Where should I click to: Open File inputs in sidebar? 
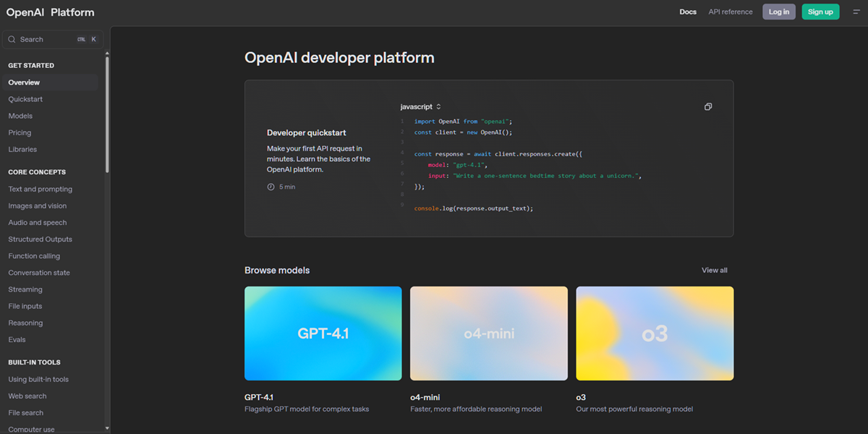point(25,306)
